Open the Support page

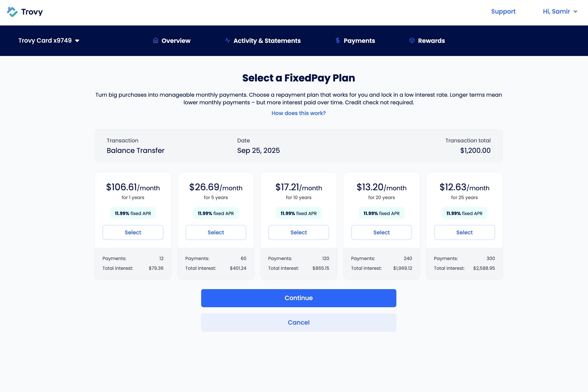point(503,11)
